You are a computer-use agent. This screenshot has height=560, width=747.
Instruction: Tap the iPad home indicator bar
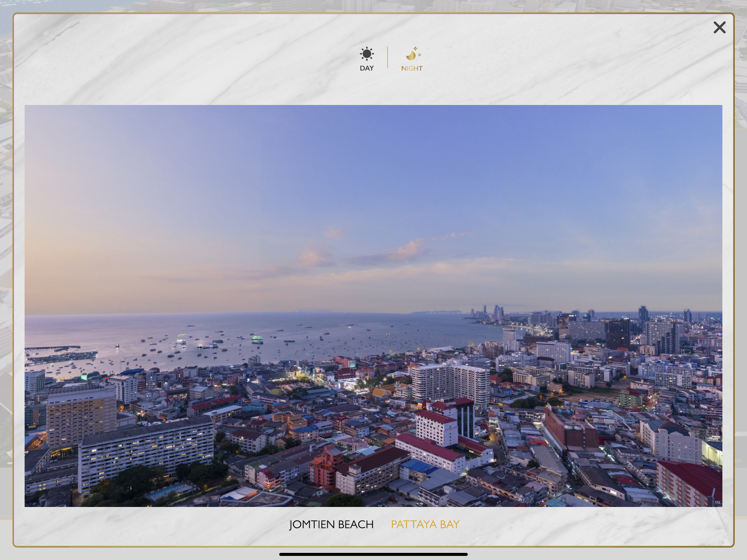tap(373, 554)
